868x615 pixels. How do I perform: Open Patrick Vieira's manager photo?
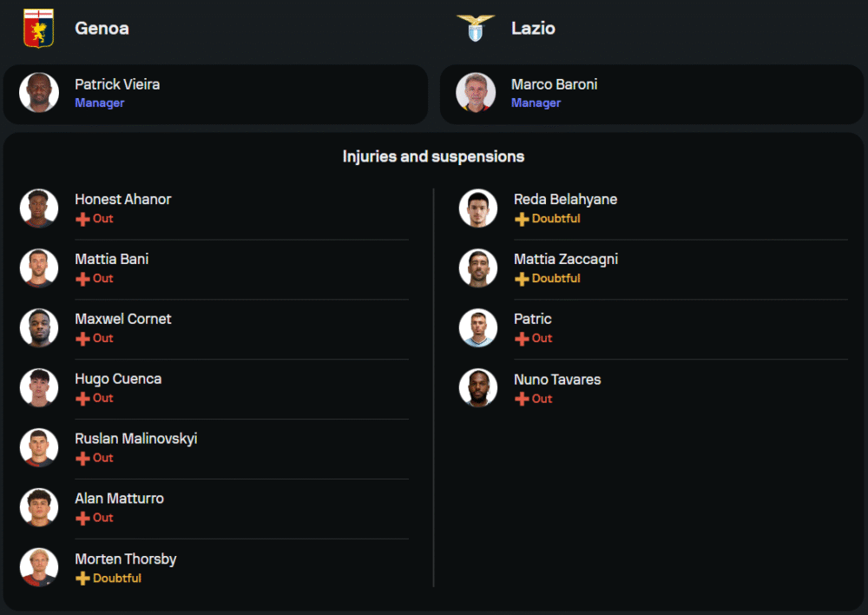39,93
